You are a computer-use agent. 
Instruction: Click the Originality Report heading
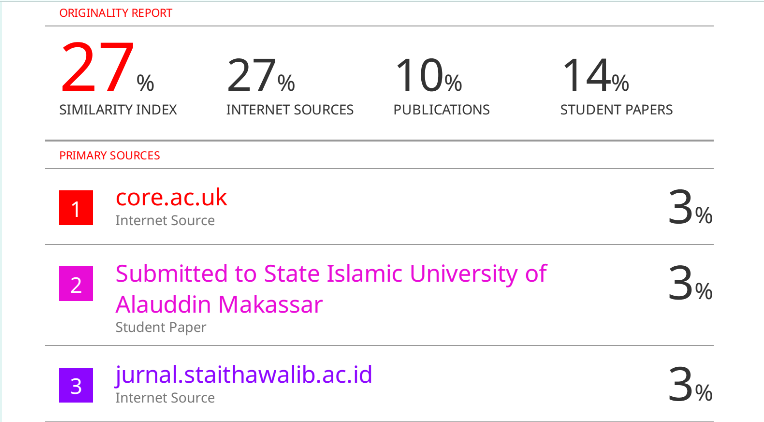tap(115, 13)
